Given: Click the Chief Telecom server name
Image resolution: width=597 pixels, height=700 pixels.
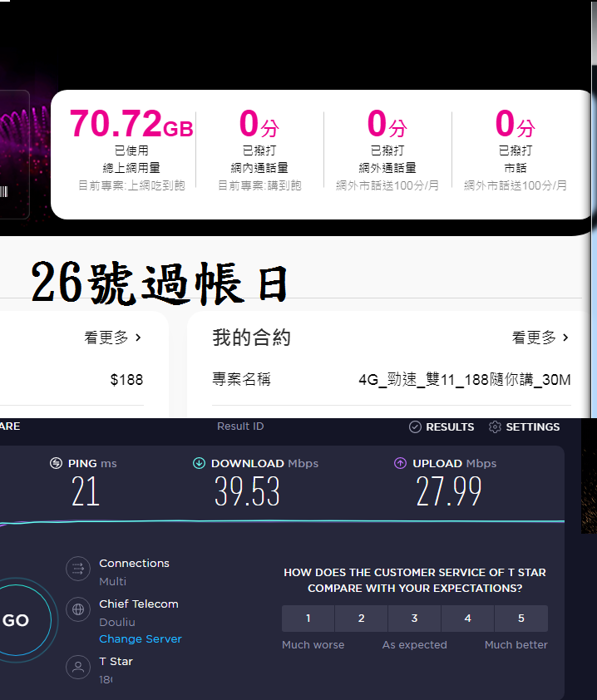Looking at the screenshot, I should 138,604.
